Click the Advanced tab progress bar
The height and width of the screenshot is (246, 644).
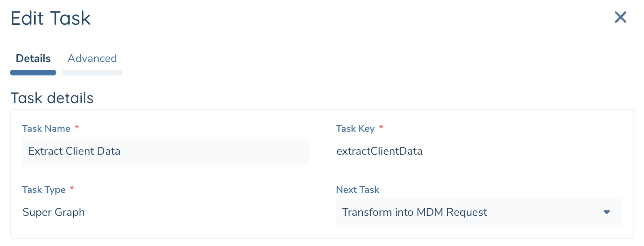92,73
